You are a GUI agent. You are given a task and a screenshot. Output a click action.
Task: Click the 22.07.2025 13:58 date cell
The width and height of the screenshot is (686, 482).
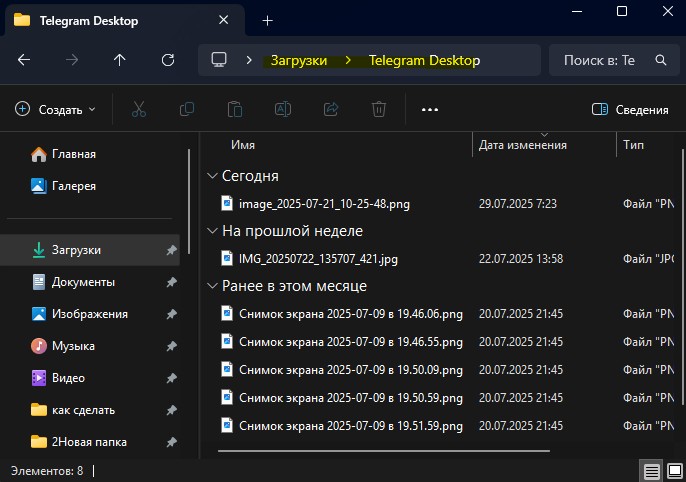(521, 259)
